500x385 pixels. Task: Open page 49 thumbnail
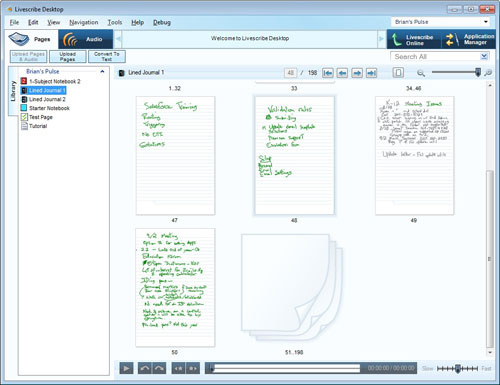pyautogui.click(x=414, y=156)
